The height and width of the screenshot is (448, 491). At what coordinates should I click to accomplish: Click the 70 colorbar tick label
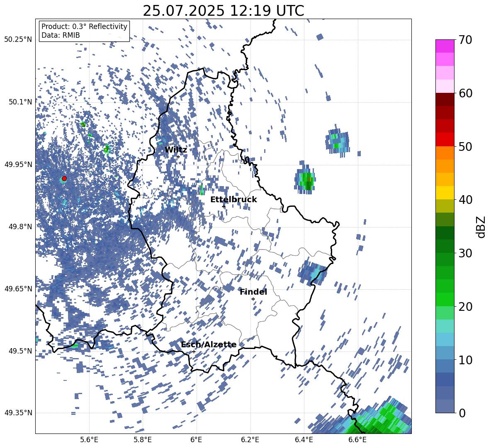click(x=466, y=40)
